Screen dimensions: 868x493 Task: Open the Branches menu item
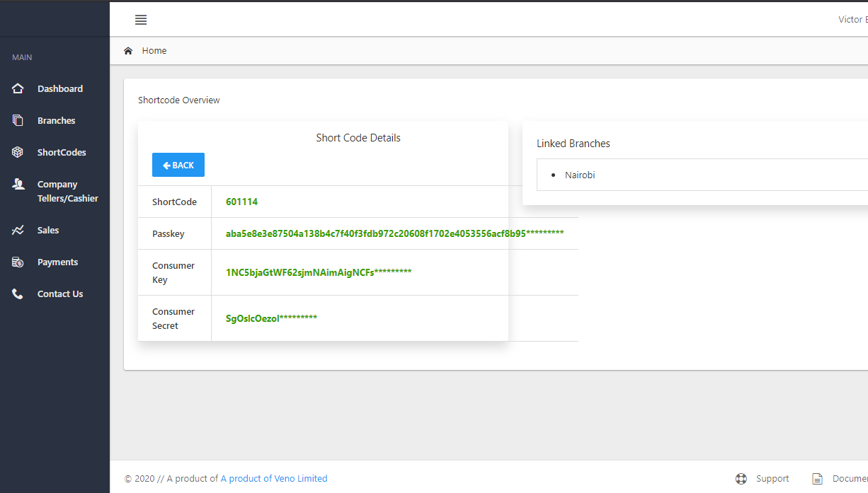[55, 120]
